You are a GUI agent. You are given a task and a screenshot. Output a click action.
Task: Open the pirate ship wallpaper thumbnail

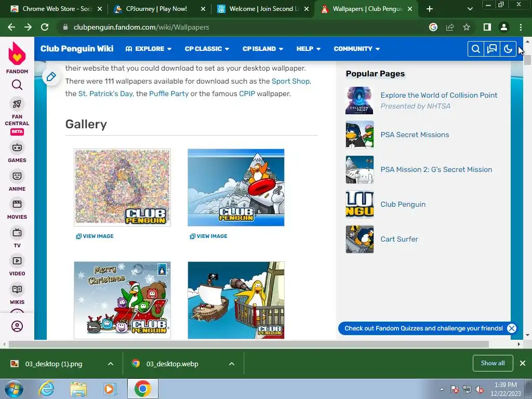pyautogui.click(x=236, y=300)
